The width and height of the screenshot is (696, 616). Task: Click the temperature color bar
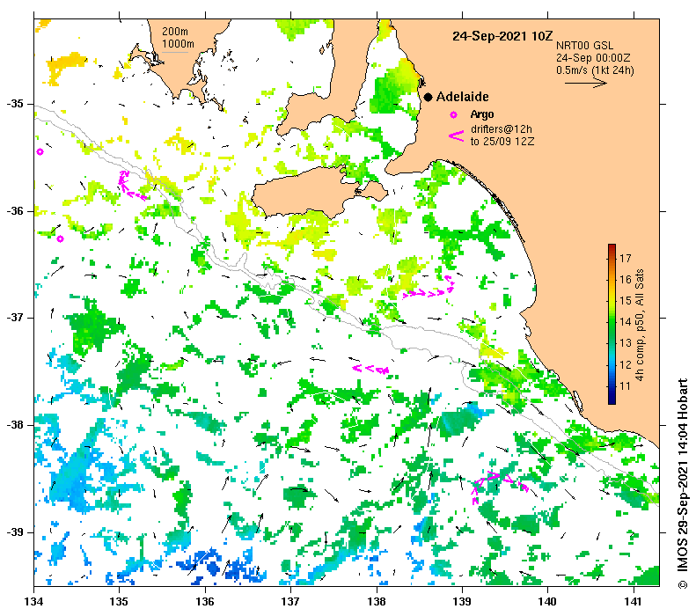pyautogui.click(x=612, y=324)
